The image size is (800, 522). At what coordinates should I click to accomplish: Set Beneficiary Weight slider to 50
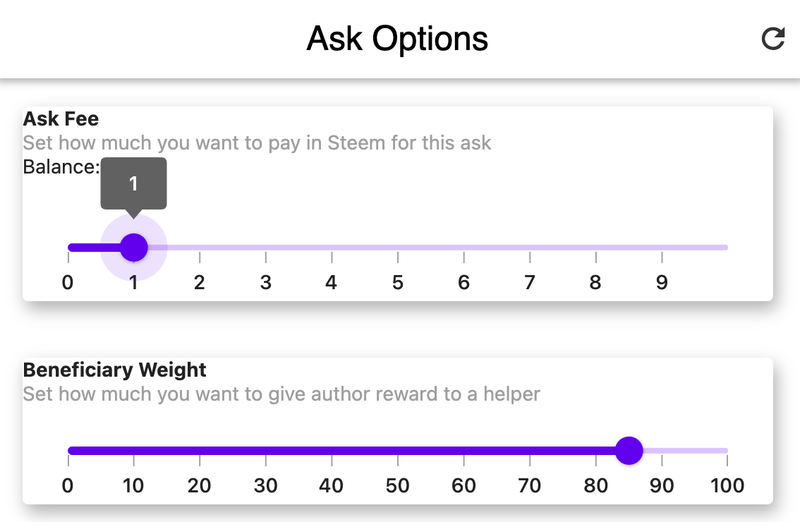pyautogui.click(x=397, y=450)
